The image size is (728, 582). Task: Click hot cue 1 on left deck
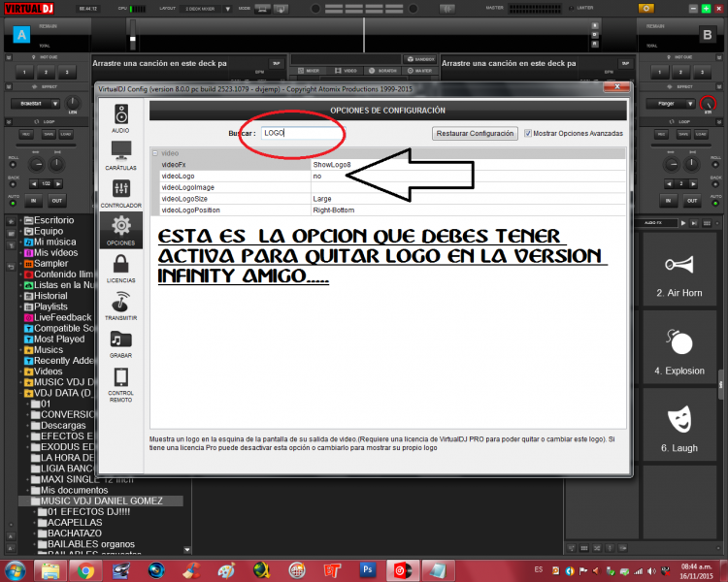point(24,73)
